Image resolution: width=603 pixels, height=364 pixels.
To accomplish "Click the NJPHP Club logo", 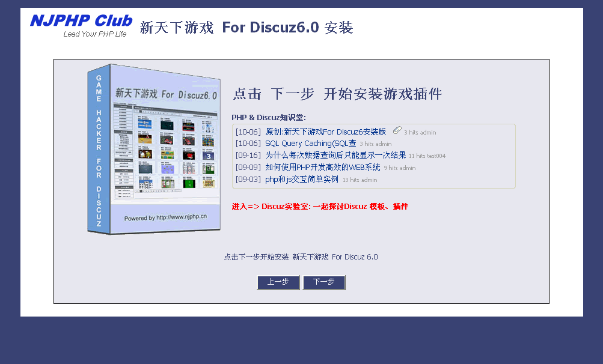I will click(81, 26).
